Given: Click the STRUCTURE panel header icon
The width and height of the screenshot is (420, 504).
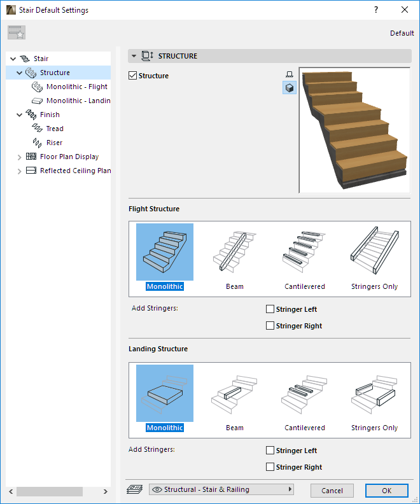Looking at the screenshot, I should pyautogui.click(x=148, y=56).
